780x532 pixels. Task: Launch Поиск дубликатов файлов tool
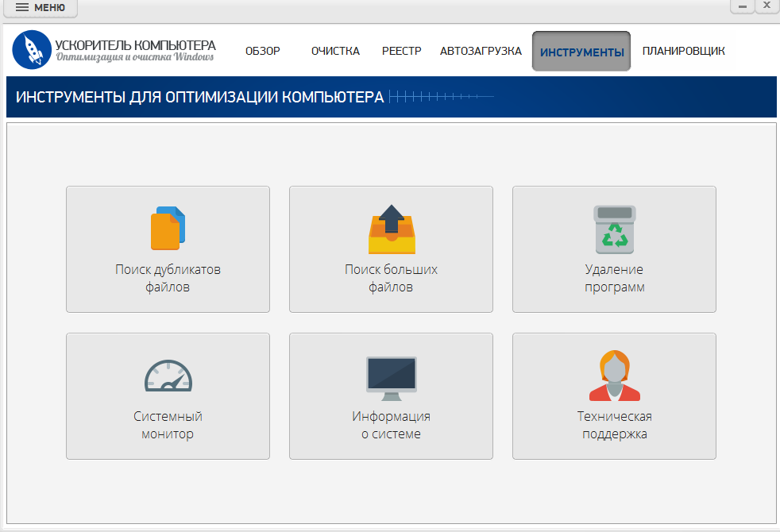point(168,249)
